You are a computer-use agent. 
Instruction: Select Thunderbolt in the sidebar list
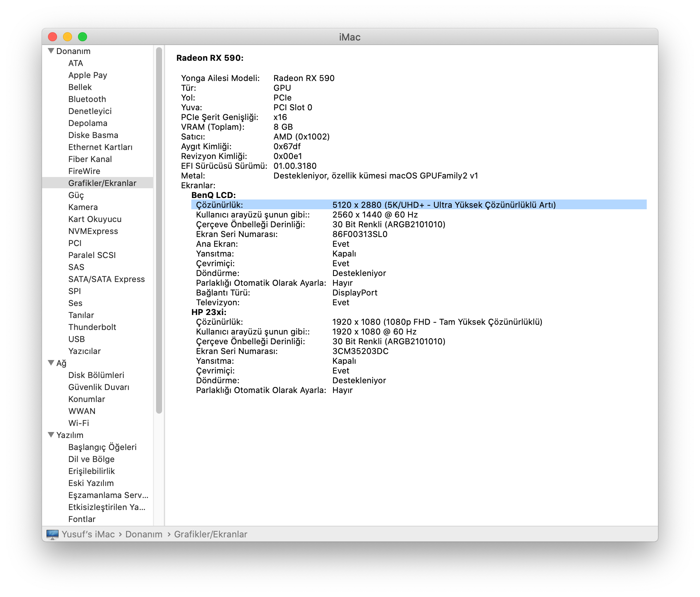pyautogui.click(x=92, y=327)
